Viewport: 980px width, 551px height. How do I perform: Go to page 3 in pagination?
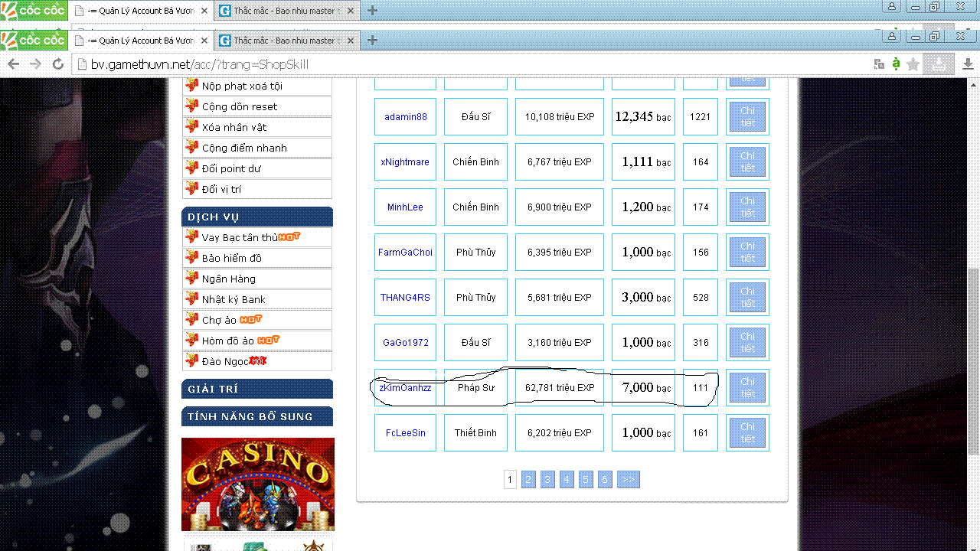click(x=547, y=480)
